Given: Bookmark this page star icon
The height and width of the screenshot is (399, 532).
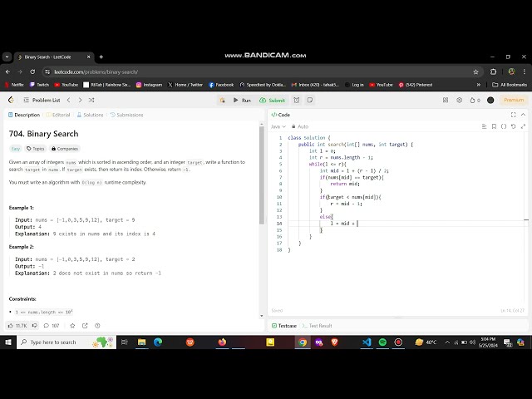Looking at the screenshot, I should [475, 72].
